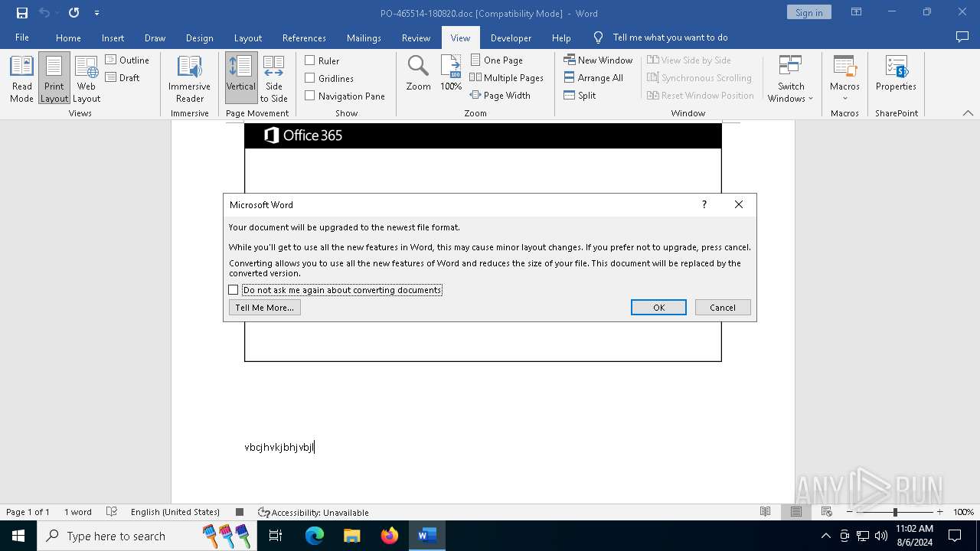Open the Home tab

68,37
